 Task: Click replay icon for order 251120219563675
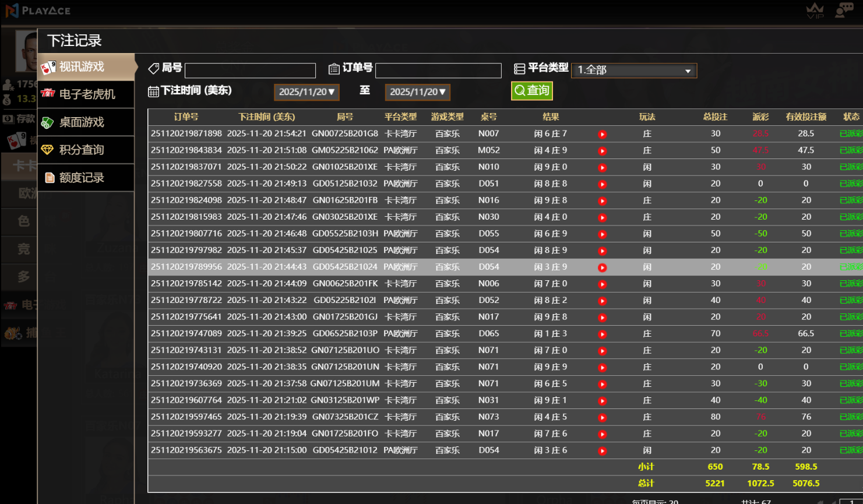(x=602, y=451)
